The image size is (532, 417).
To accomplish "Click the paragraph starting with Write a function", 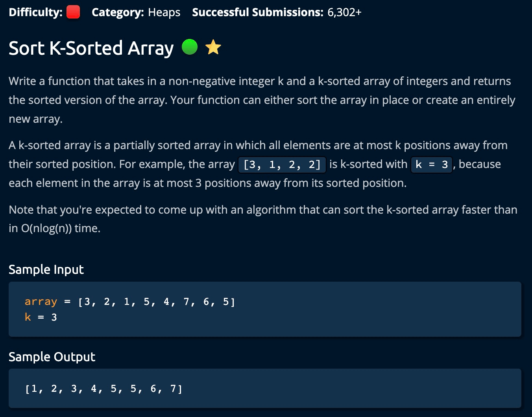I will coord(260,100).
